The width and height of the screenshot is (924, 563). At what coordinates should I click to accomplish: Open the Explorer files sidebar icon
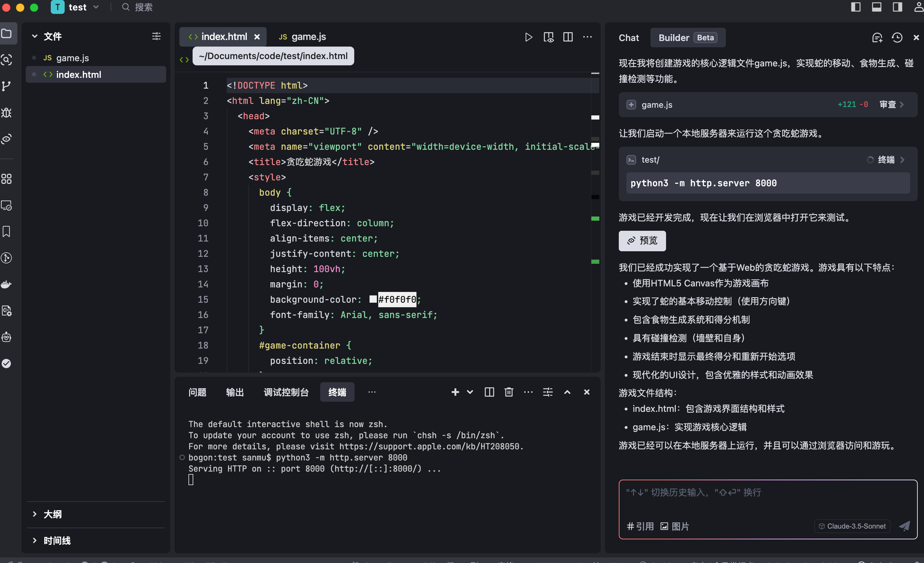click(6, 33)
